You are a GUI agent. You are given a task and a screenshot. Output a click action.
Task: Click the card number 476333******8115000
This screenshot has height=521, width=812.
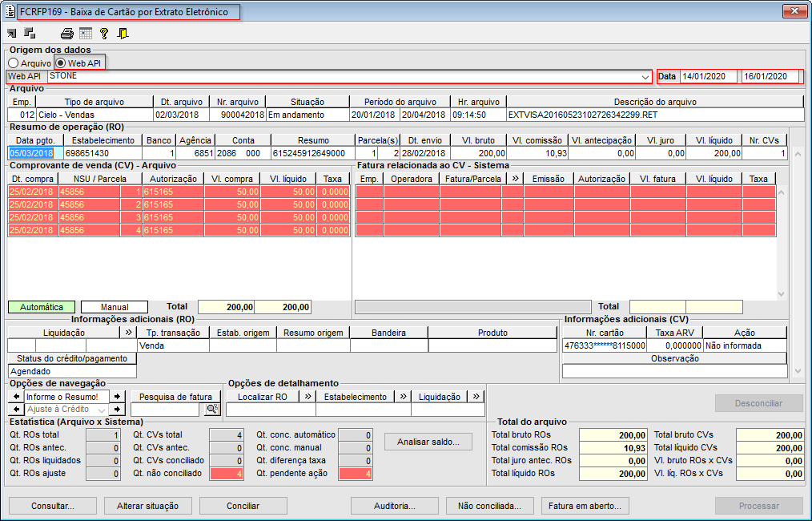[605, 345]
